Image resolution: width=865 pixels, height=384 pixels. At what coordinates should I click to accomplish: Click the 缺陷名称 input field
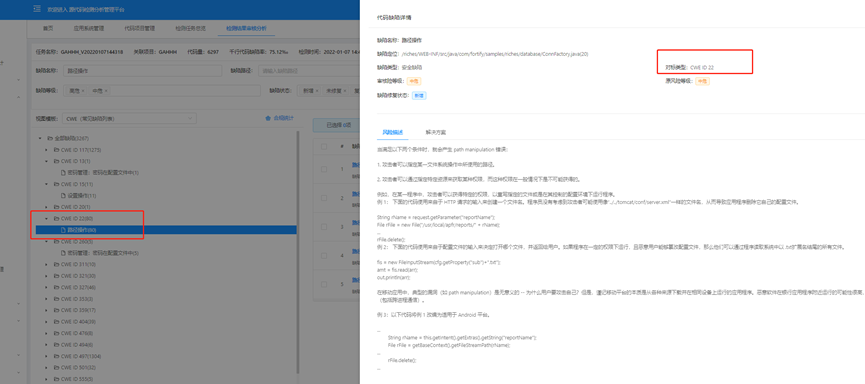point(142,71)
